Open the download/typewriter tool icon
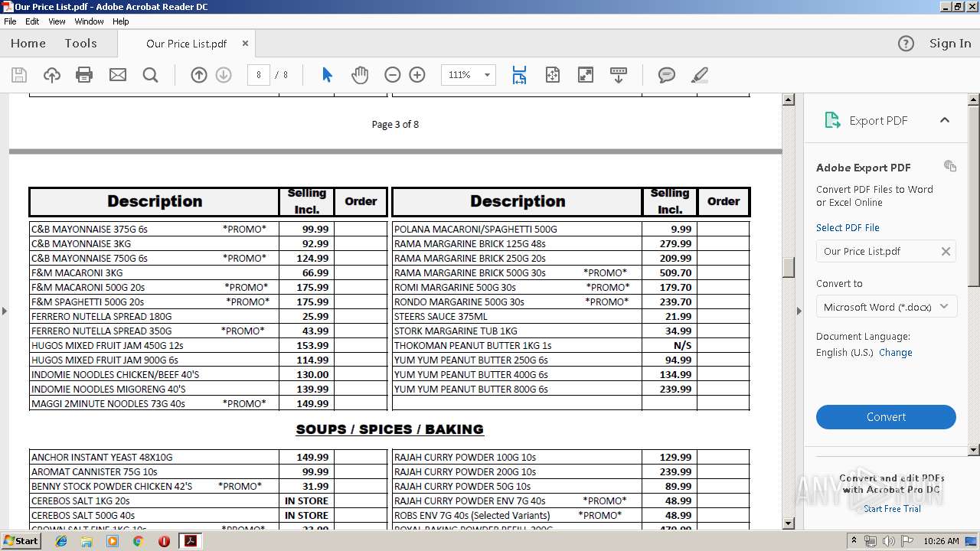The width and height of the screenshot is (980, 551). (619, 75)
